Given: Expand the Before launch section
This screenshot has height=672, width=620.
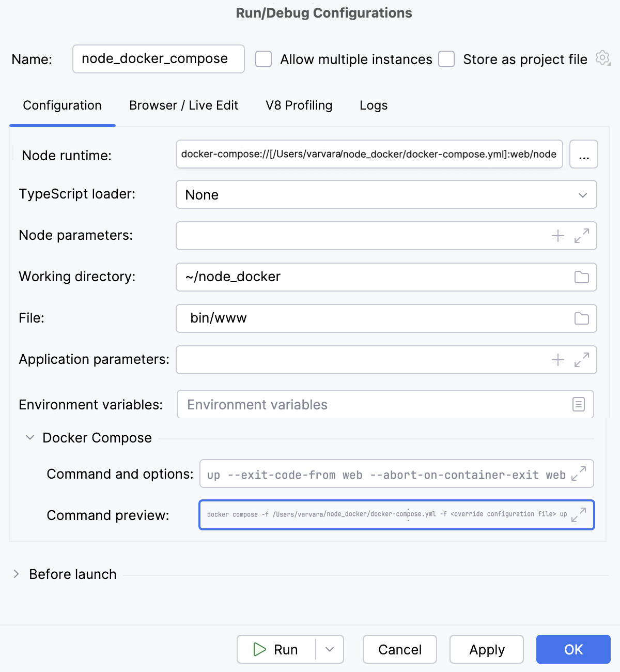Looking at the screenshot, I should pos(17,574).
